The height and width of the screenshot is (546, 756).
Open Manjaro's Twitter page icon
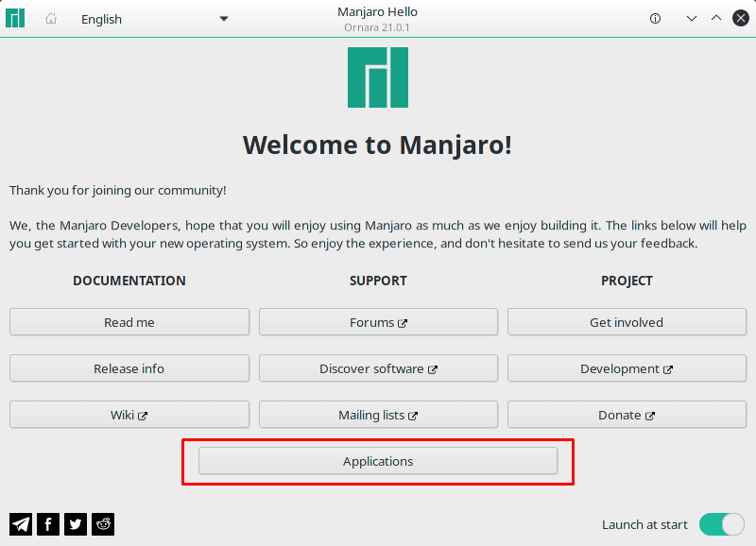76,523
